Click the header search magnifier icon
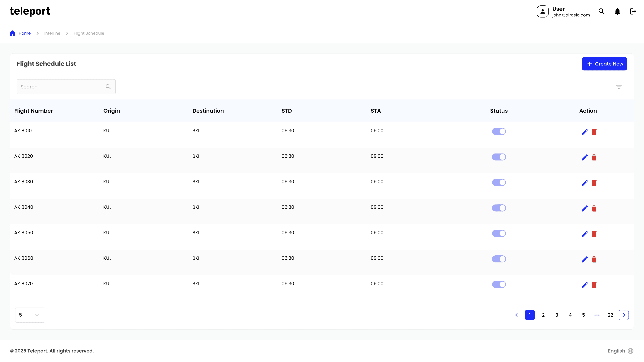 pyautogui.click(x=601, y=11)
